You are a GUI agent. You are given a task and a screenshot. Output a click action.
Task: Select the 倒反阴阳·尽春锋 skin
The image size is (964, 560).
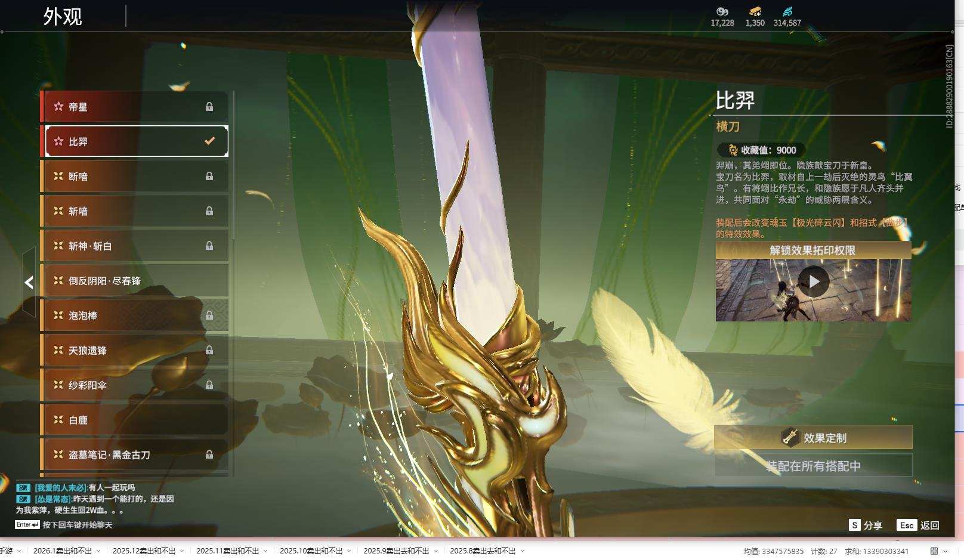point(135,281)
